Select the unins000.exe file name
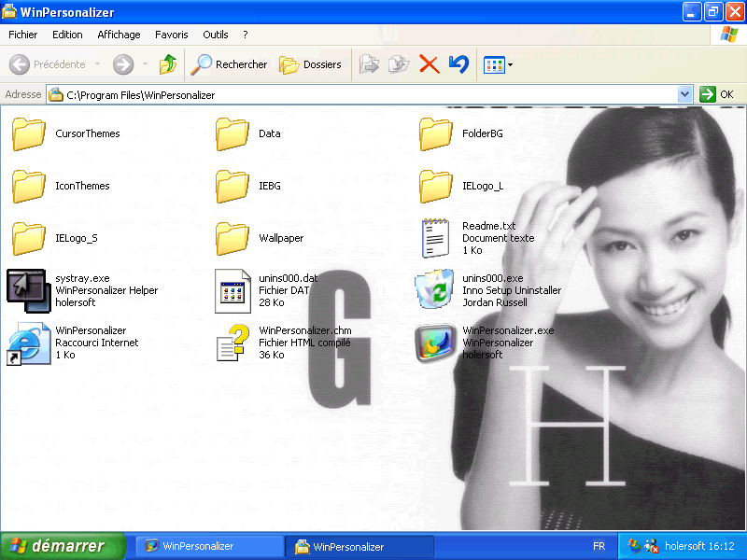The image size is (747, 560). [x=493, y=278]
